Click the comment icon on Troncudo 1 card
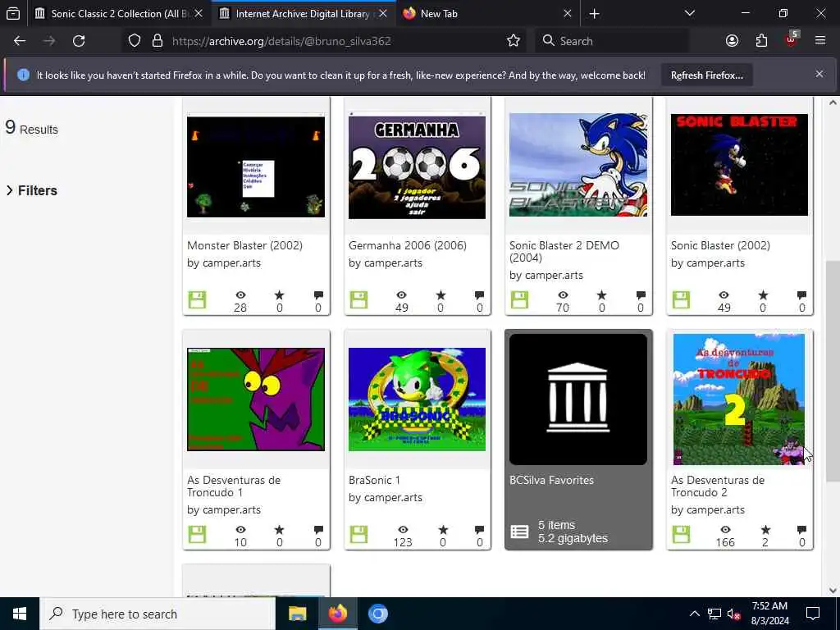Screen dimensions: 840x630 [x=318, y=530]
